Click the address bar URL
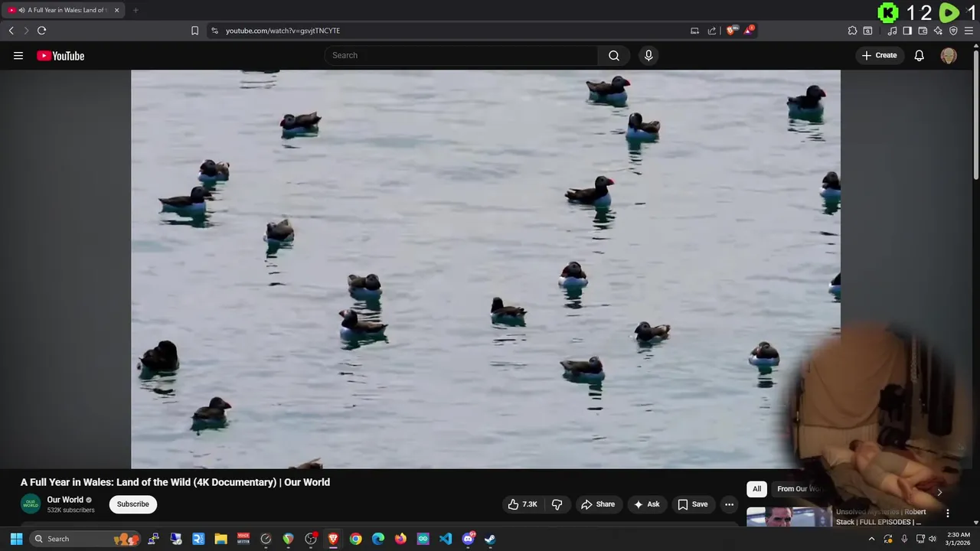Screen dimensions: 980x551 [x=283, y=31]
